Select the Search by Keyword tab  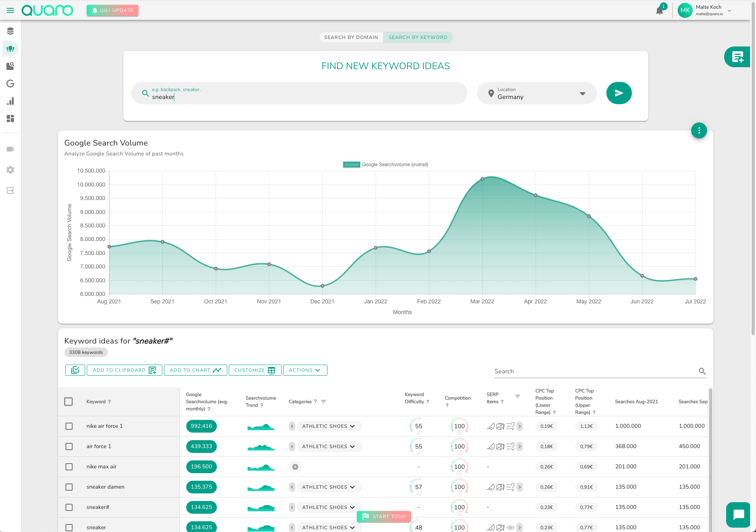(x=418, y=37)
